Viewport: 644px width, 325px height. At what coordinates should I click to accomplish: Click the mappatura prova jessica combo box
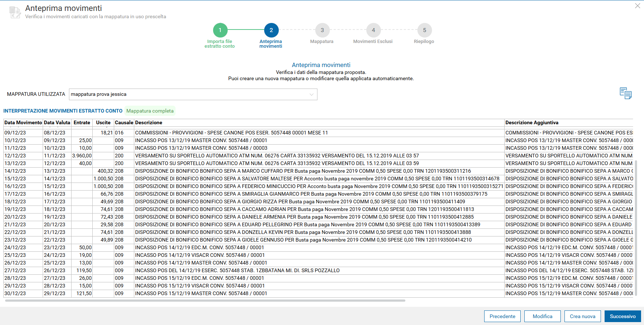coord(193,94)
